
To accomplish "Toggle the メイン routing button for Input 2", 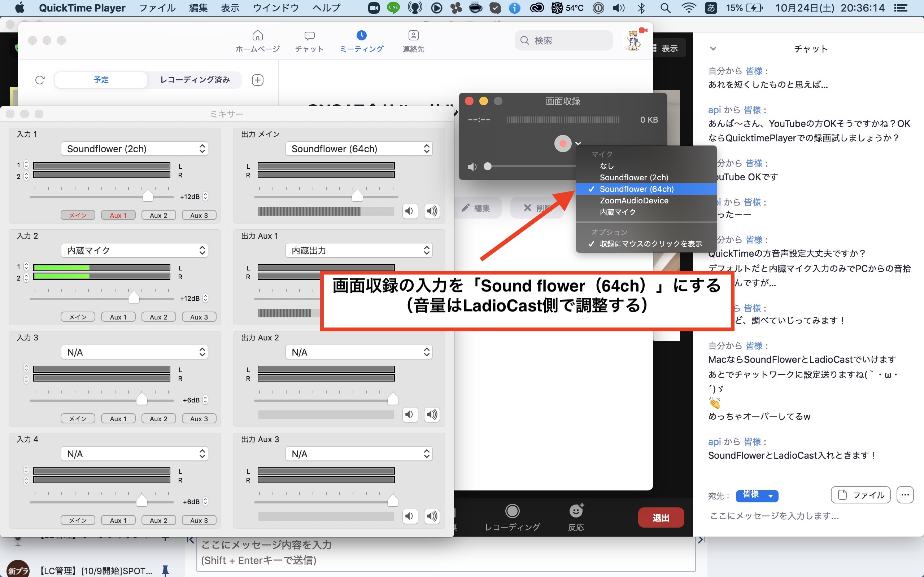I will pyautogui.click(x=78, y=317).
